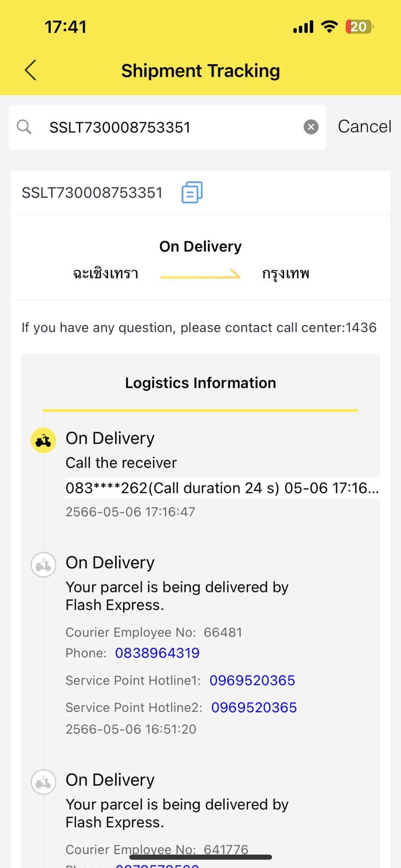Call Service Point Hotline1 number
This screenshot has width=401, height=868.
click(x=252, y=680)
